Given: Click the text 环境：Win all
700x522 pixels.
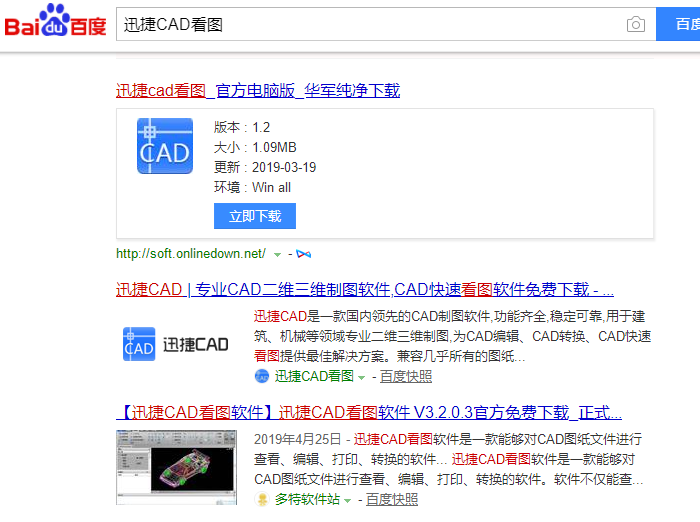Looking at the screenshot, I should coord(252,187).
